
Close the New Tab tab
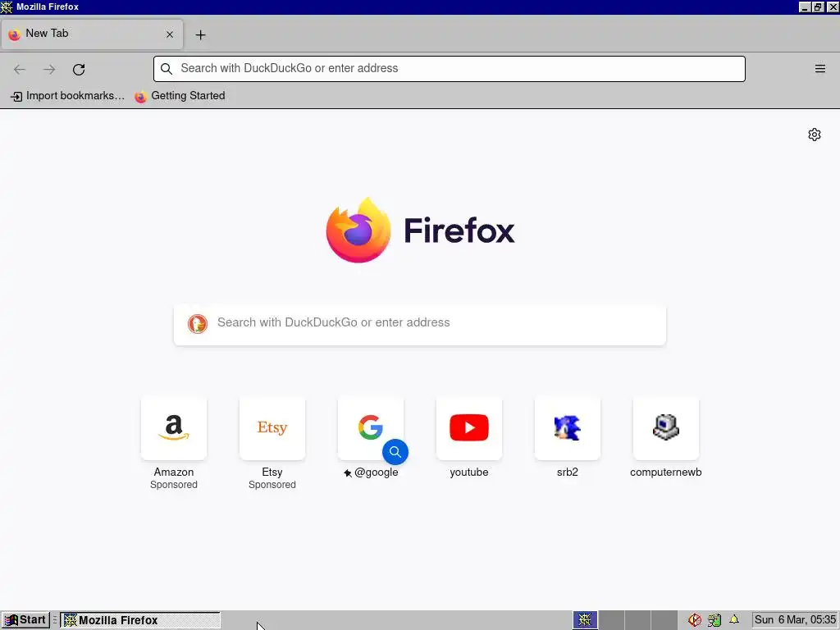pos(169,34)
